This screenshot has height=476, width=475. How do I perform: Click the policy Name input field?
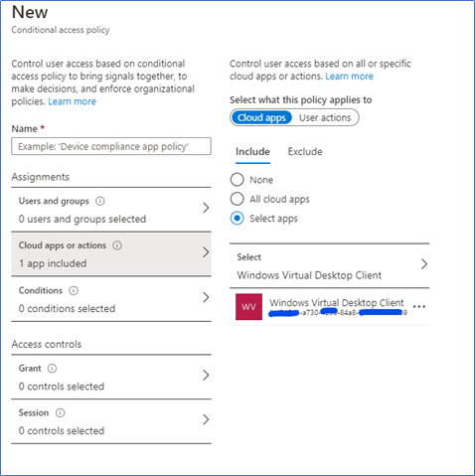(111, 146)
